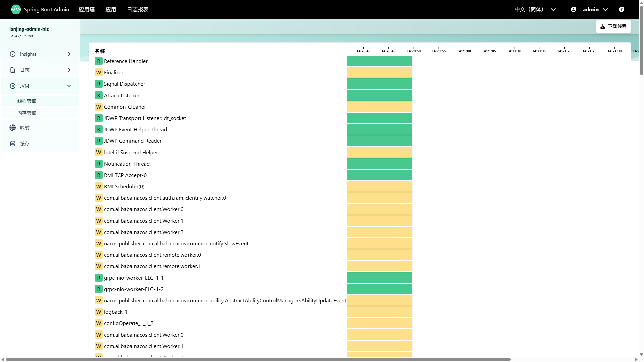Screen dimensions: 644x362
Task: Click the admin user avatar icon
Action: [x=574, y=9]
